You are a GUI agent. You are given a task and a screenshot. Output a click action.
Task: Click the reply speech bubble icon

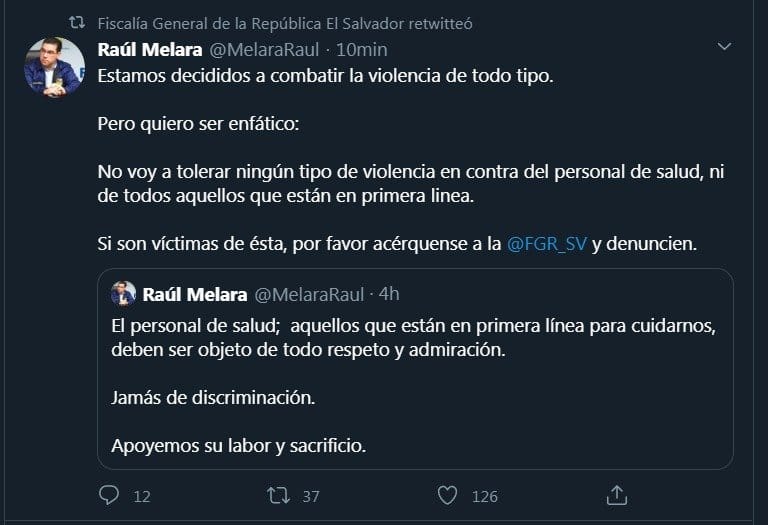point(110,495)
